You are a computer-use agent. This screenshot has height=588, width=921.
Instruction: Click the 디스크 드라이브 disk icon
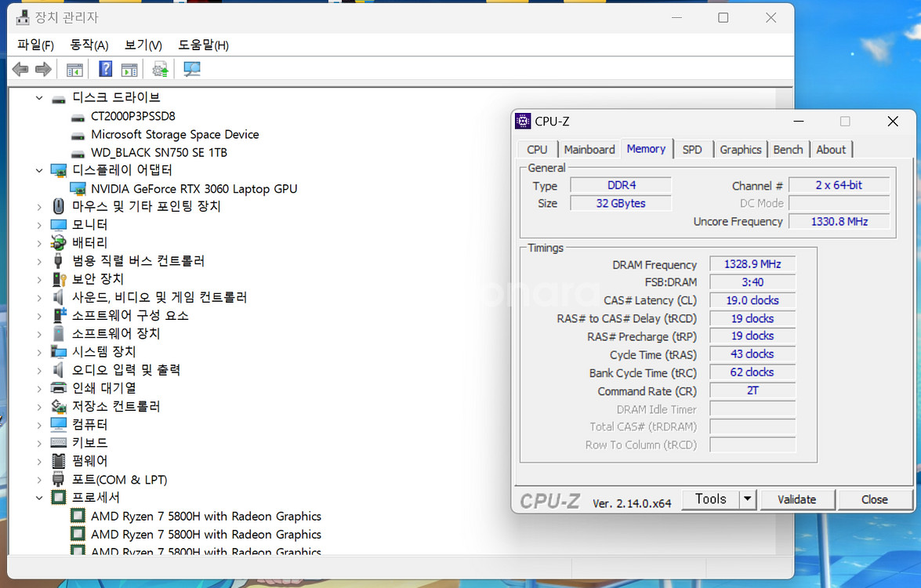59,99
